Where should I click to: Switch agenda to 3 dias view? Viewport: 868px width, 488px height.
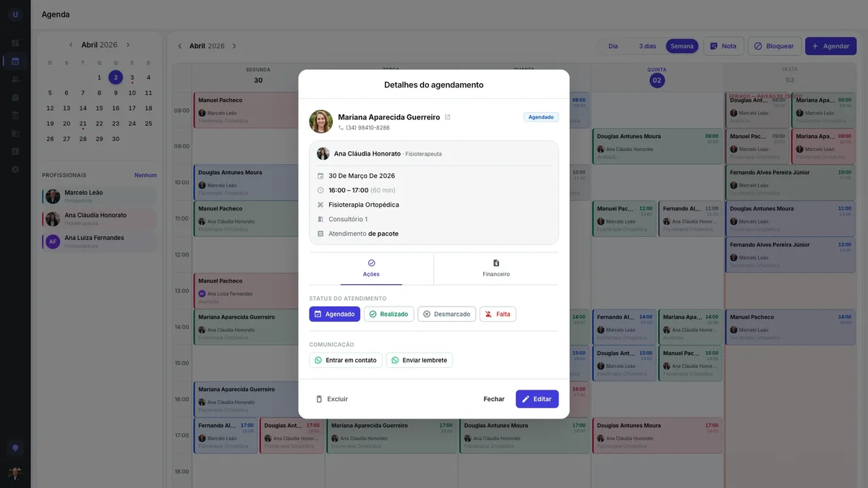(647, 46)
